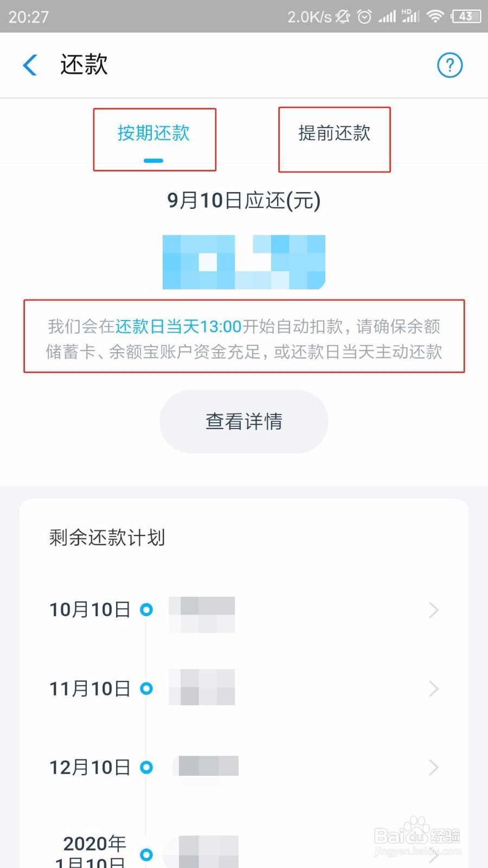Click the 查看详情 button
488x868 pixels.
pos(243,422)
